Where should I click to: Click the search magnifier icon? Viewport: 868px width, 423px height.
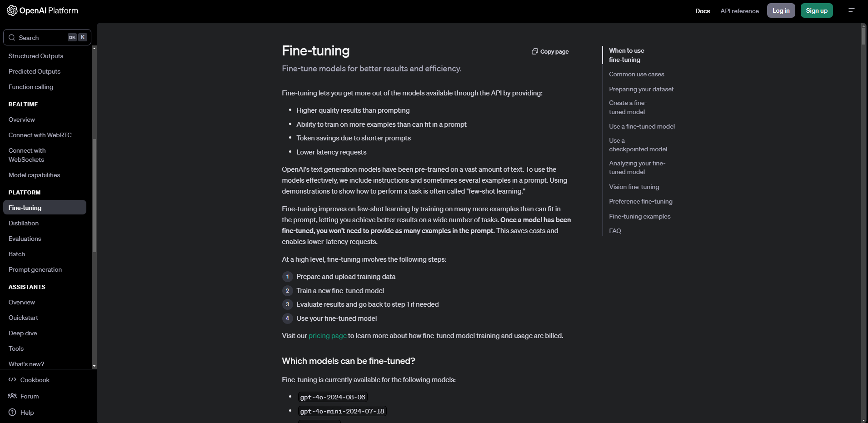tap(12, 38)
